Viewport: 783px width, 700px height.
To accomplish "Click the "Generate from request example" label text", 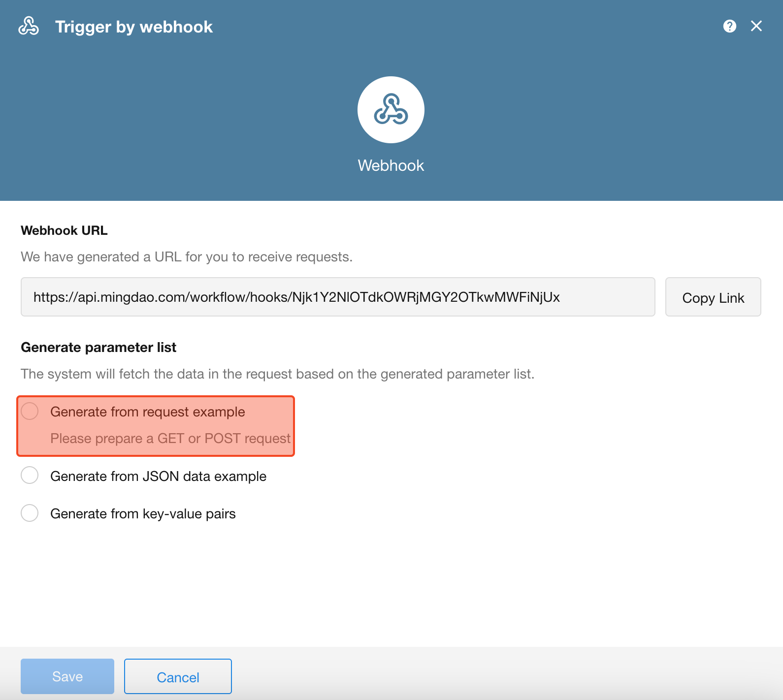I will pyautogui.click(x=147, y=412).
